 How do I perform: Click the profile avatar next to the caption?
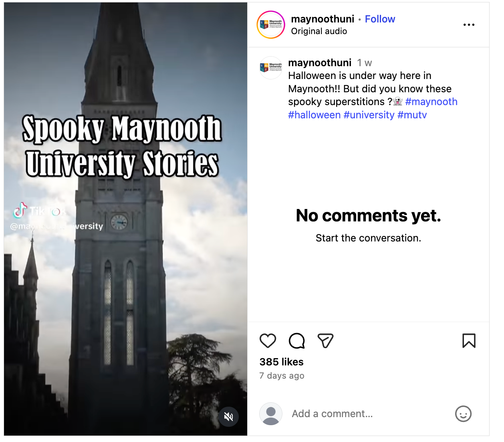pos(271,67)
